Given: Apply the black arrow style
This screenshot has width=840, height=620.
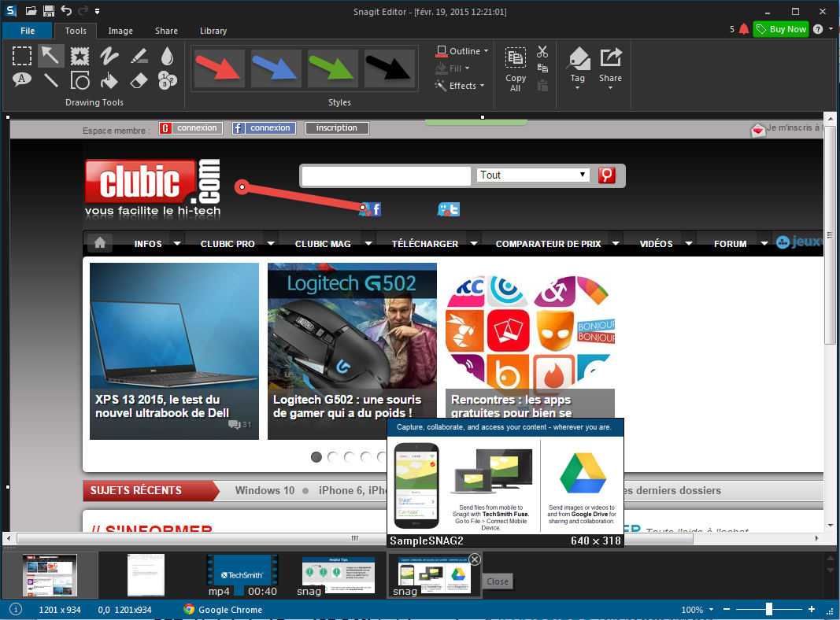Looking at the screenshot, I should 390,68.
